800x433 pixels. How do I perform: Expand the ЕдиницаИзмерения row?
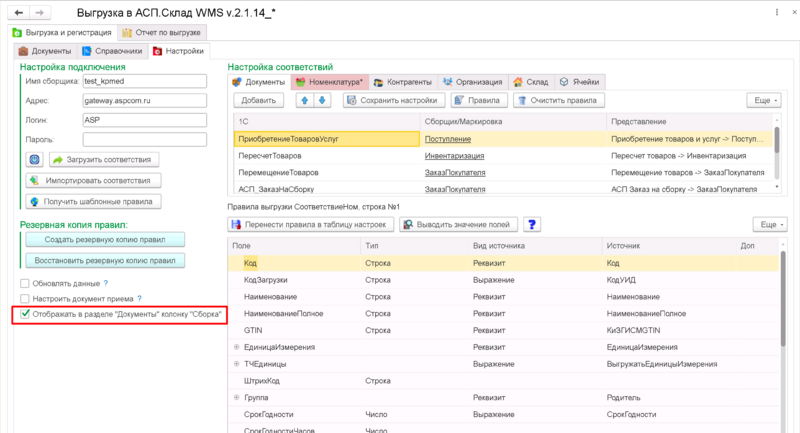[x=236, y=347]
